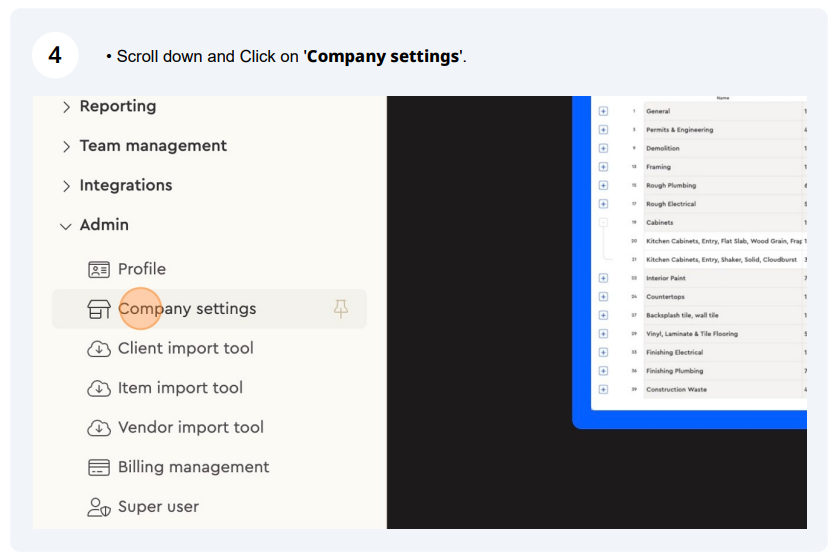Select the 'Permits & Engineering' name cell
The width and height of the screenshot is (837, 560).
[723, 130]
